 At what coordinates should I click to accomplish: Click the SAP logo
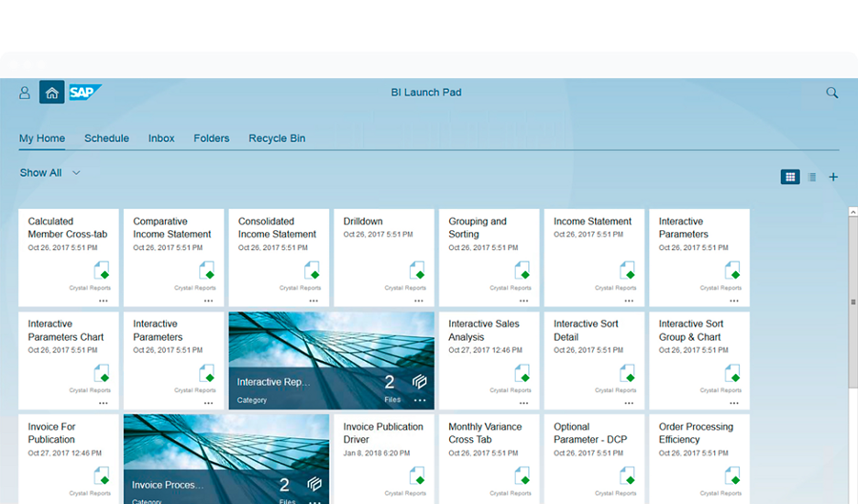click(x=85, y=93)
